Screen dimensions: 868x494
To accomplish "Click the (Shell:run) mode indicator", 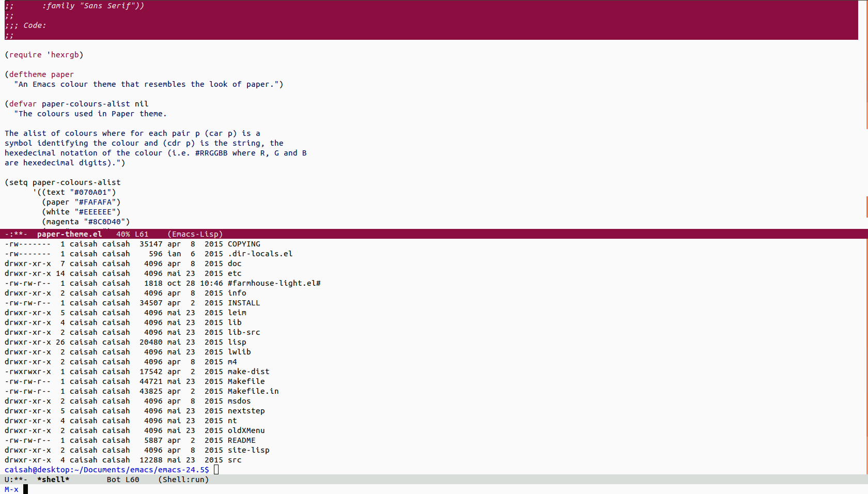I will click(x=183, y=480).
